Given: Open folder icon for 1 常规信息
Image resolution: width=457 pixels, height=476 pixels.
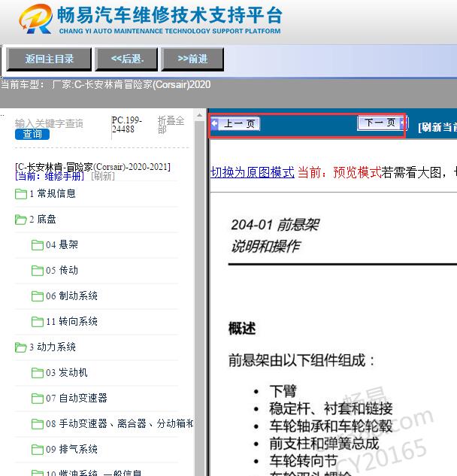Looking at the screenshot, I should 20,194.
